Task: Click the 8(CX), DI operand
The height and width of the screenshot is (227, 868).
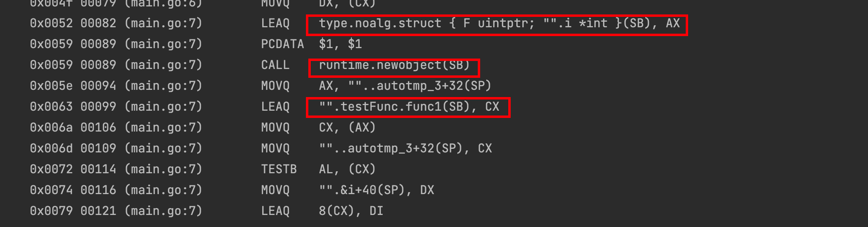Action: point(351,211)
